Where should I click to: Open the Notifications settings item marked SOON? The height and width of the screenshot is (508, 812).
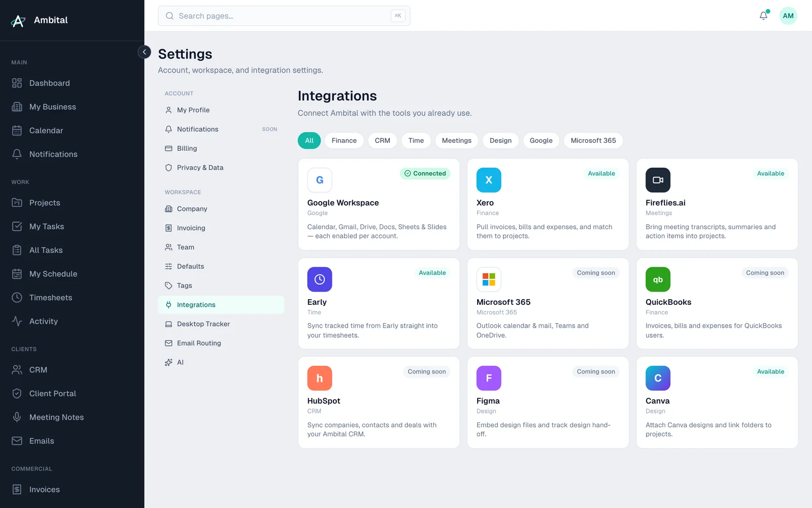point(221,130)
